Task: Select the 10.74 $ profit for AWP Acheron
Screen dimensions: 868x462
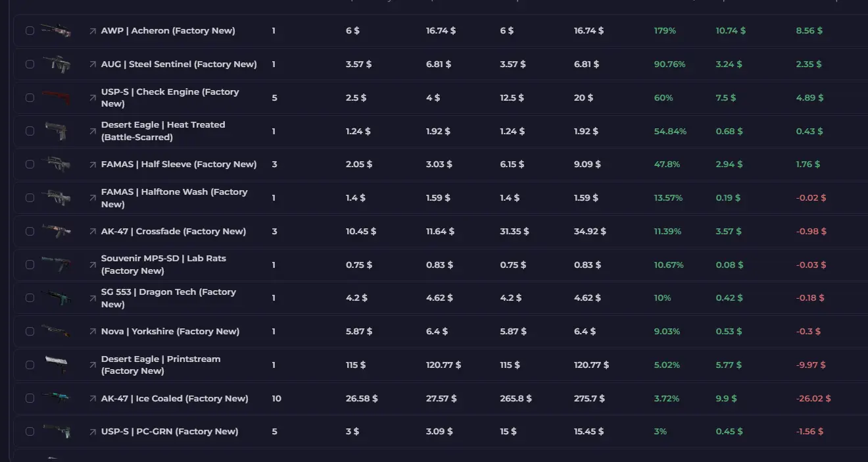Action: [731, 31]
